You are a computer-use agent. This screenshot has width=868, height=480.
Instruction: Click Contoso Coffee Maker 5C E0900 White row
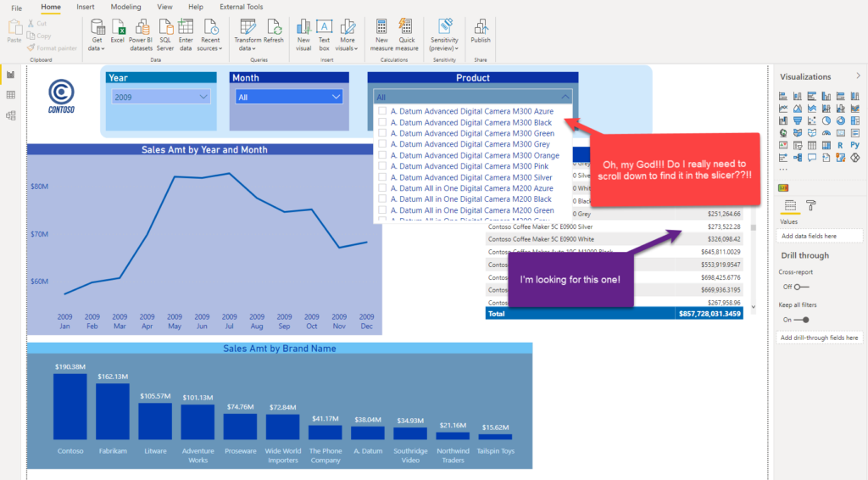[x=614, y=239]
